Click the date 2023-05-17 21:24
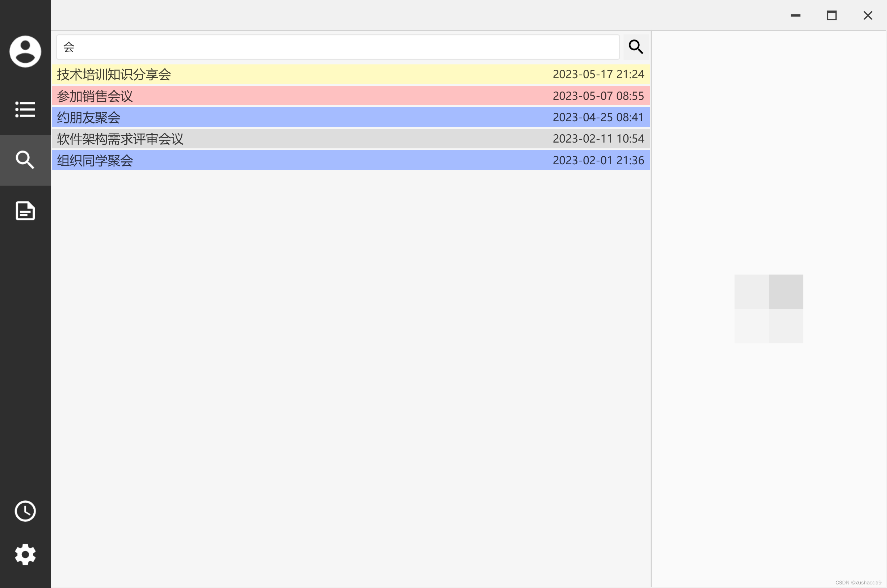 (598, 74)
